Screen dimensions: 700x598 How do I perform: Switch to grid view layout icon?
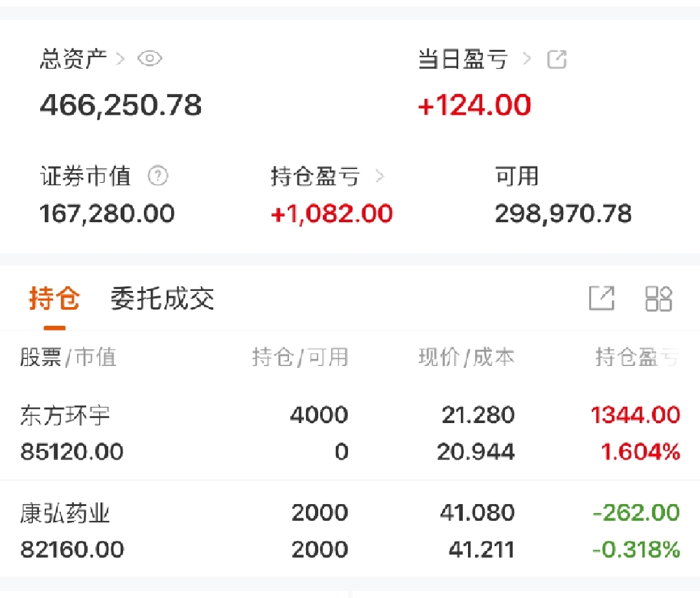[x=659, y=299]
